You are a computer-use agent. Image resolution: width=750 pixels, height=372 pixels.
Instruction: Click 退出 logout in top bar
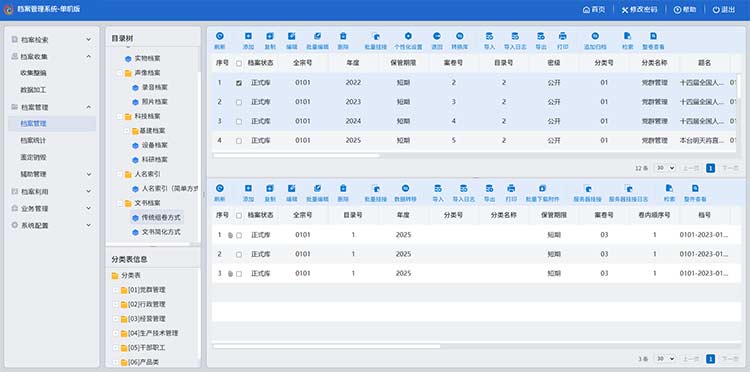723,10
